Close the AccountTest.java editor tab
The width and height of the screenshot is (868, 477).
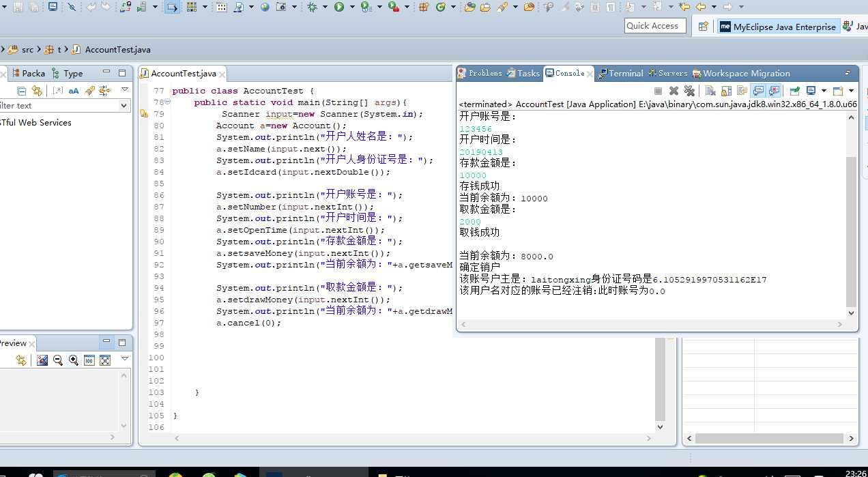222,74
